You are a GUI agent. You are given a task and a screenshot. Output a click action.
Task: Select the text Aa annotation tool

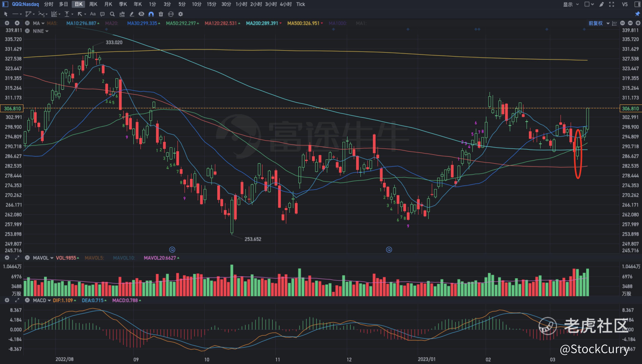click(x=93, y=14)
